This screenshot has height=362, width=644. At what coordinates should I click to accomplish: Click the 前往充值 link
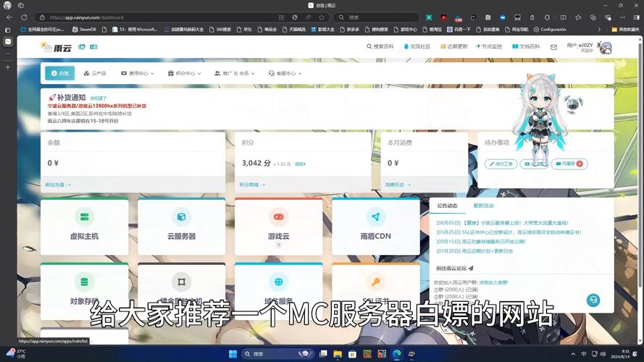pos(58,185)
